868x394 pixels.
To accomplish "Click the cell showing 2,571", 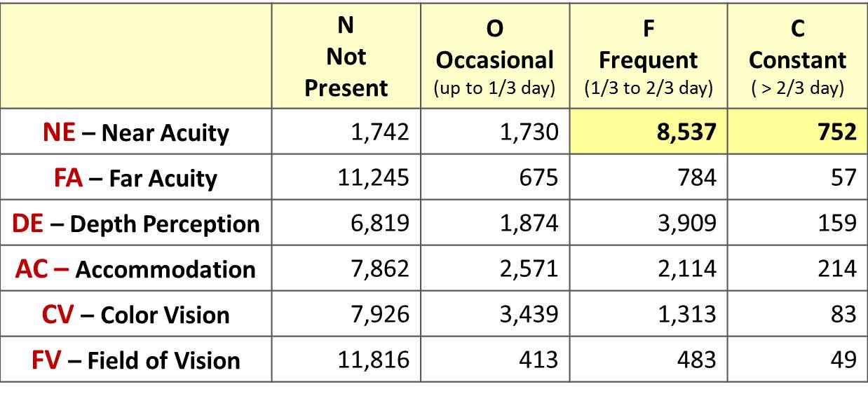I will [x=495, y=269].
